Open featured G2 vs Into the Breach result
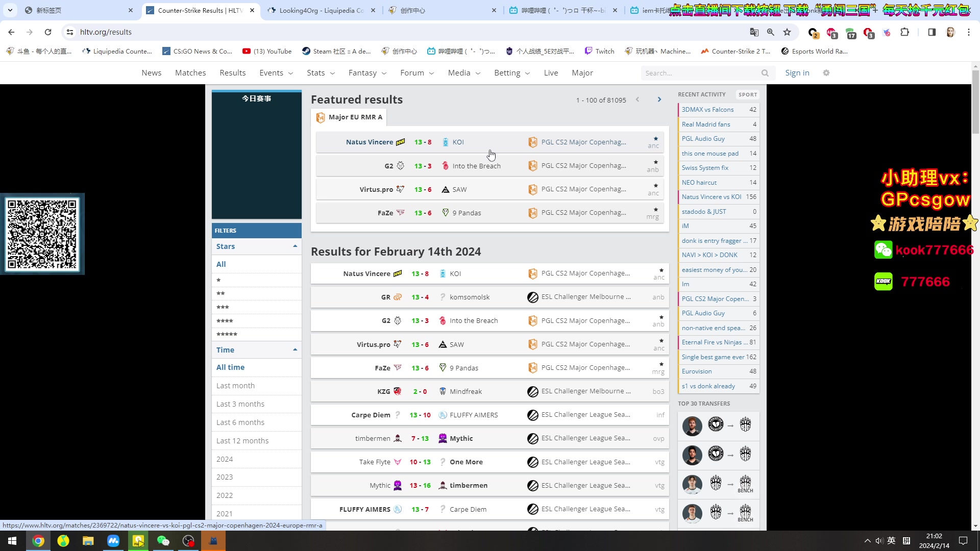This screenshot has height=551, width=980. click(490, 166)
